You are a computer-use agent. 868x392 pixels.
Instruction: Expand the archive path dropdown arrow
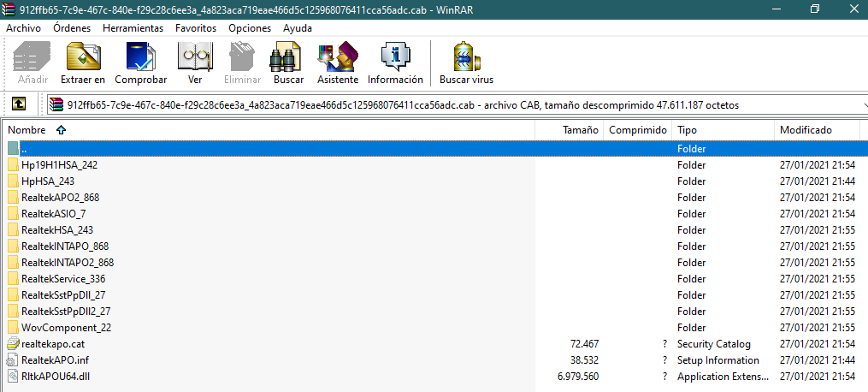(x=865, y=104)
